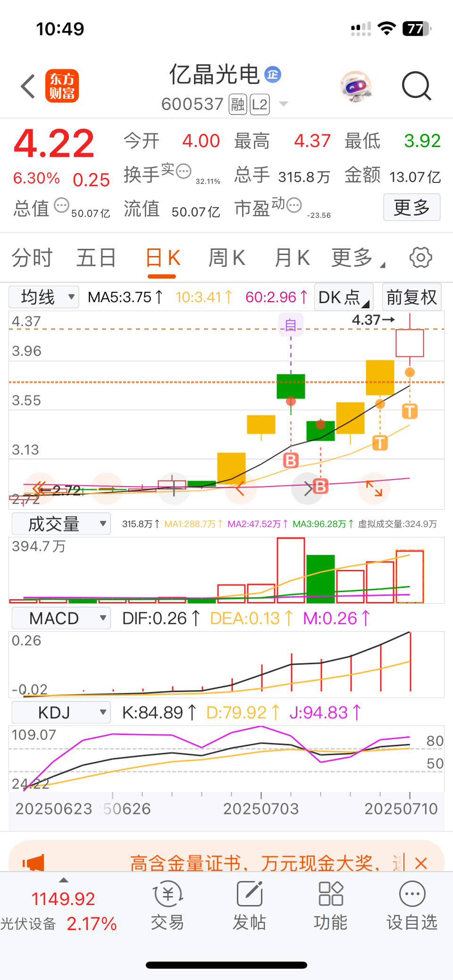
Task: Tap the info bubble beside 总值
Action: coord(62,206)
